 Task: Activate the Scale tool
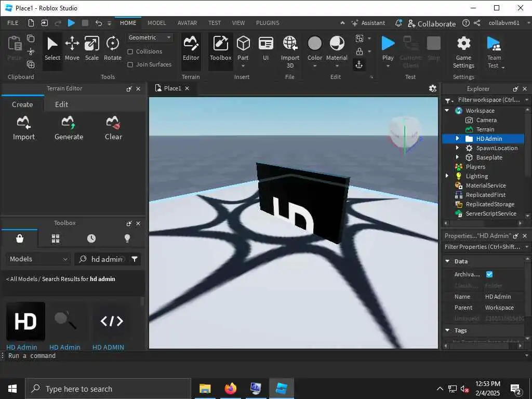pyautogui.click(x=91, y=49)
